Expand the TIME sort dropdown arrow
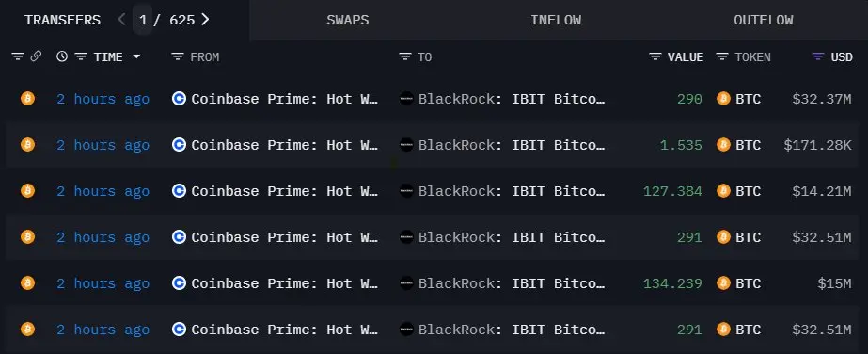 136,56
